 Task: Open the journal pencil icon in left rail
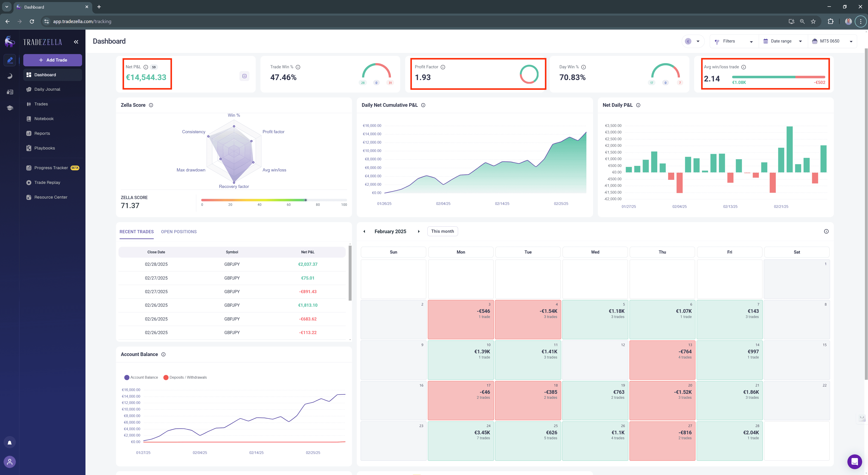[10, 60]
